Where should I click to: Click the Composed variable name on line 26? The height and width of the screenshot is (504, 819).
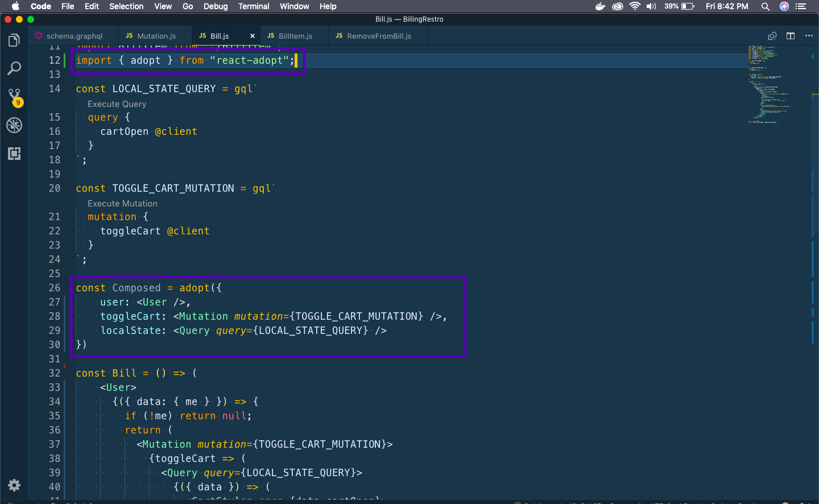(136, 288)
